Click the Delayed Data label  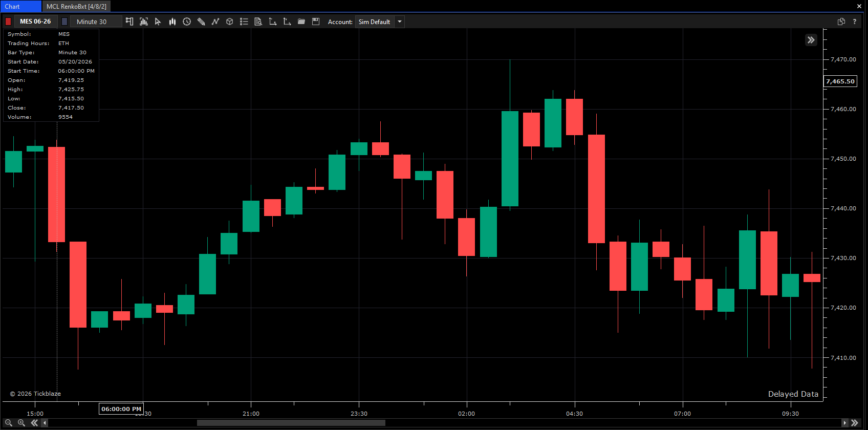(793, 394)
